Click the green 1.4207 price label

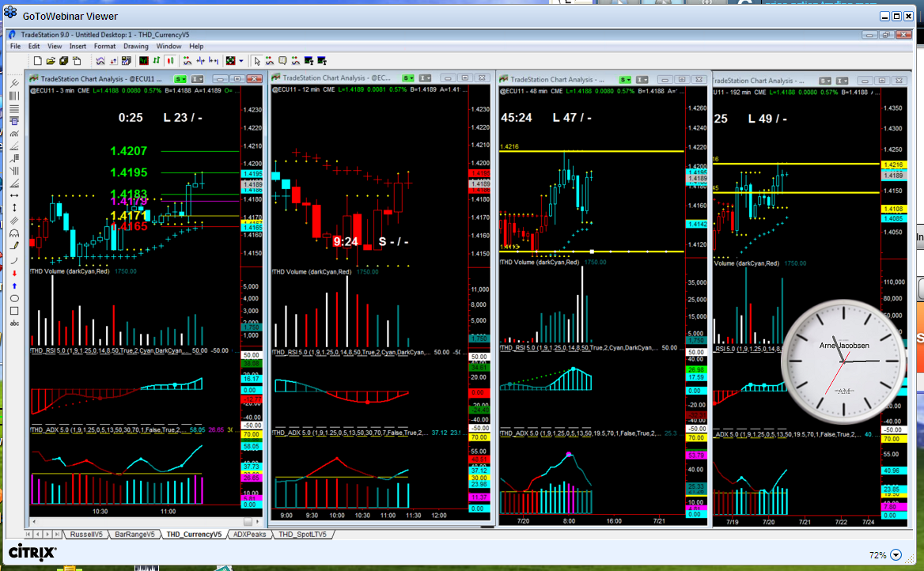128,151
